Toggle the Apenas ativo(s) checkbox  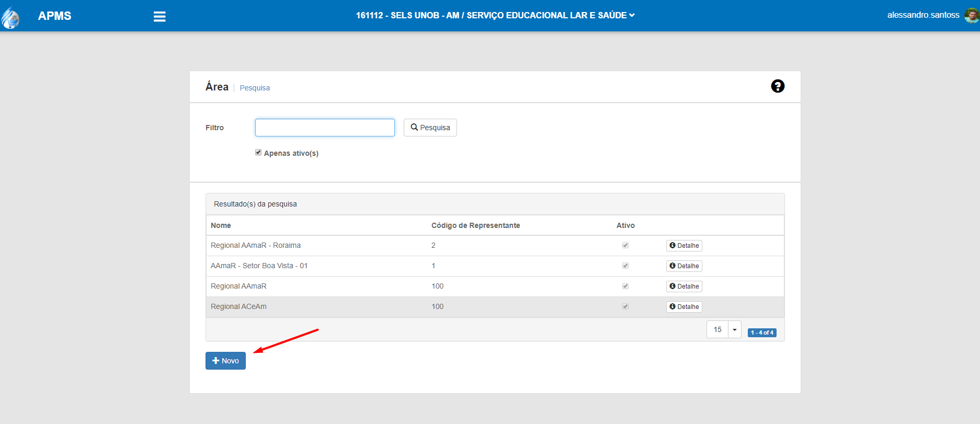(258, 152)
